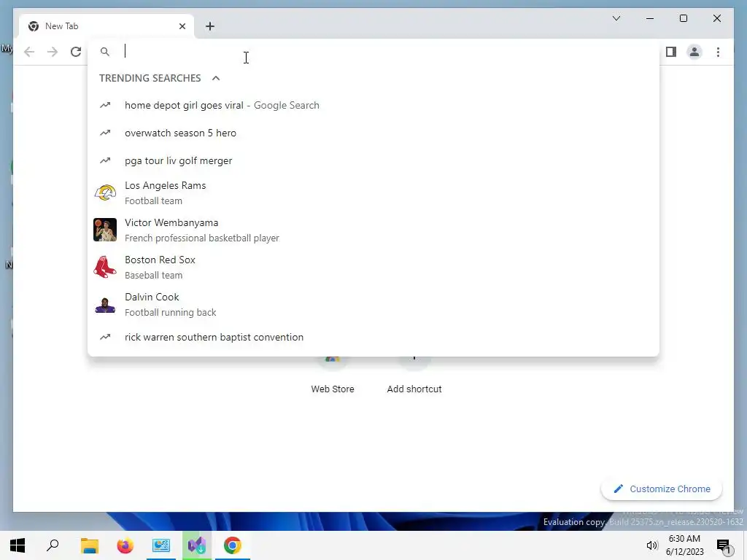Image resolution: width=747 pixels, height=560 pixels.
Task: Launch Firefox from the taskbar
Action: [x=125, y=545]
